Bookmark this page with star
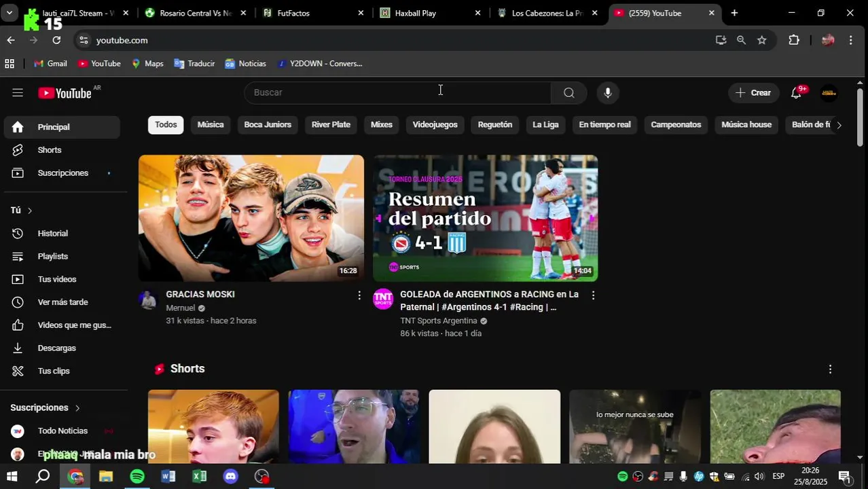The width and height of the screenshot is (868, 489). pyautogui.click(x=762, y=40)
